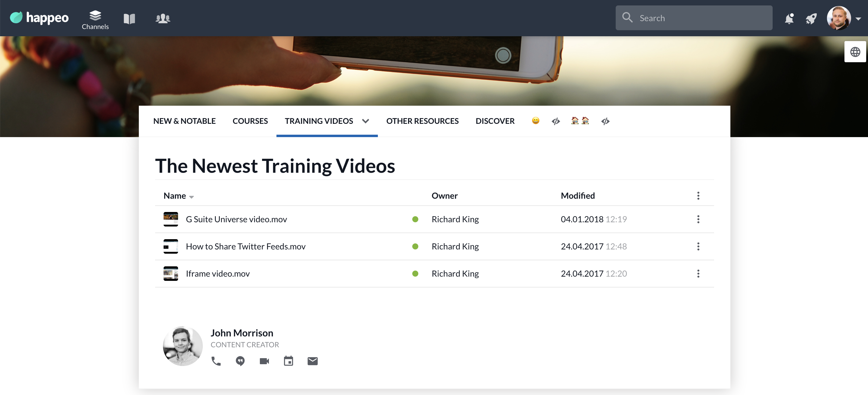Sort files by Name column arrow
Screen dimensions: 868x395
[x=191, y=197]
